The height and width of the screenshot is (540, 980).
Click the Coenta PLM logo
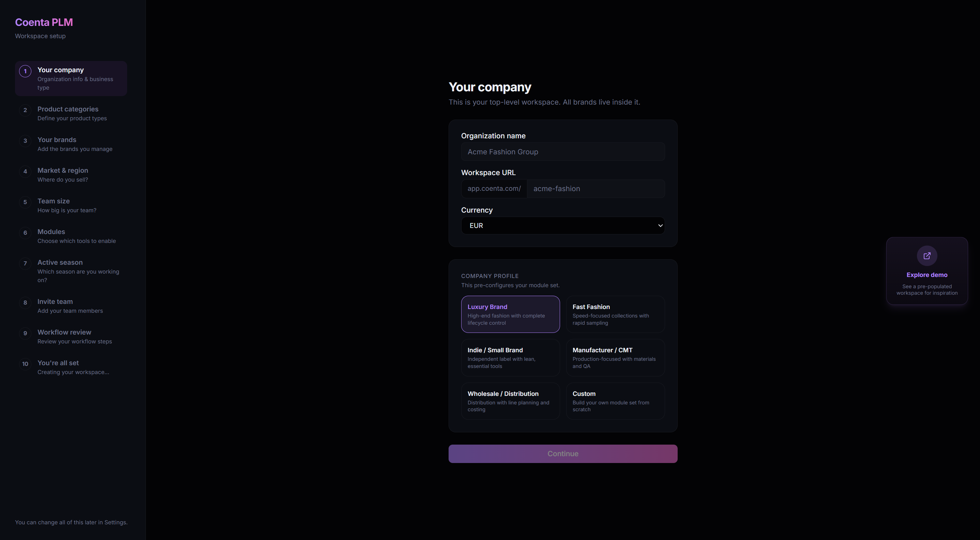pos(44,22)
